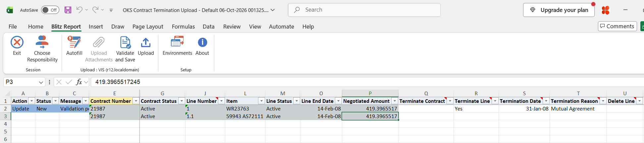Open Customize Quick Access Toolbar menu
This screenshot has height=143, width=644.
[x=111, y=10]
